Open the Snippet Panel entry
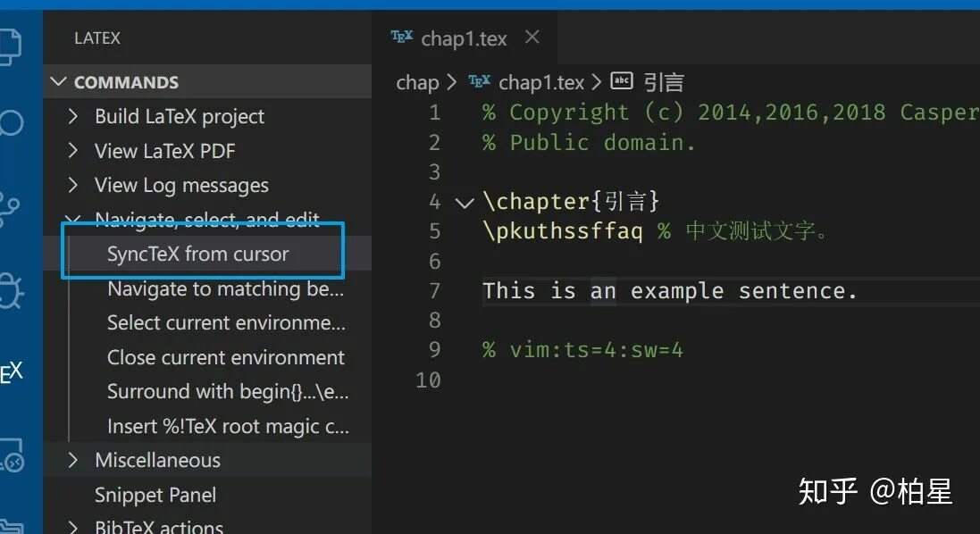Viewport: 980px width, 534px height. tap(155, 495)
